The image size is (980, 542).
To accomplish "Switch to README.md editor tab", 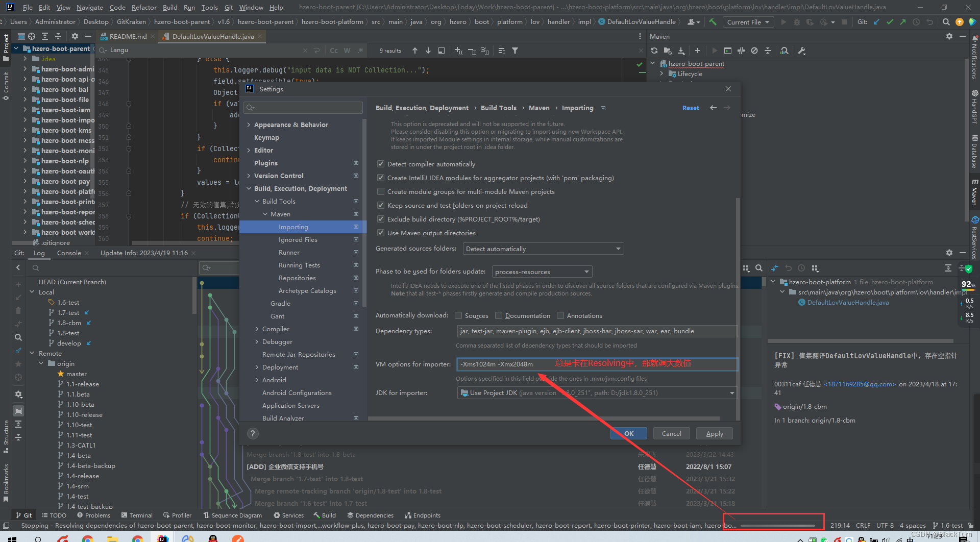I will pos(128,36).
